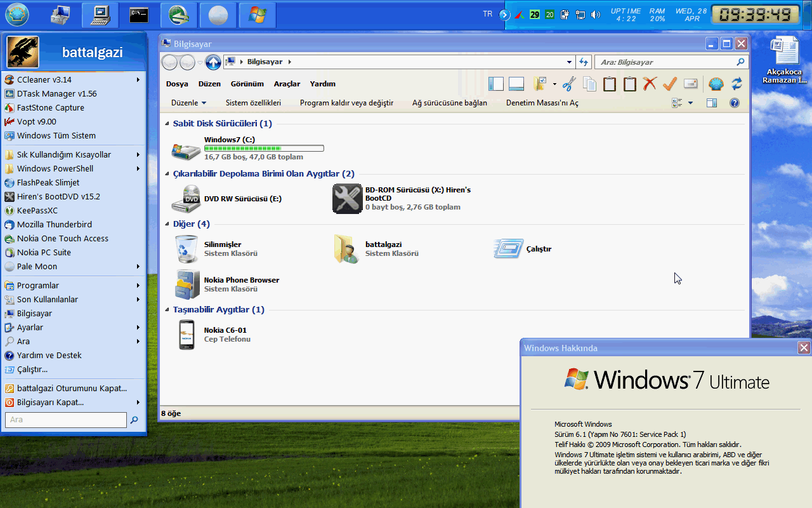Open the Düzen menu

[x=209, y=84]
